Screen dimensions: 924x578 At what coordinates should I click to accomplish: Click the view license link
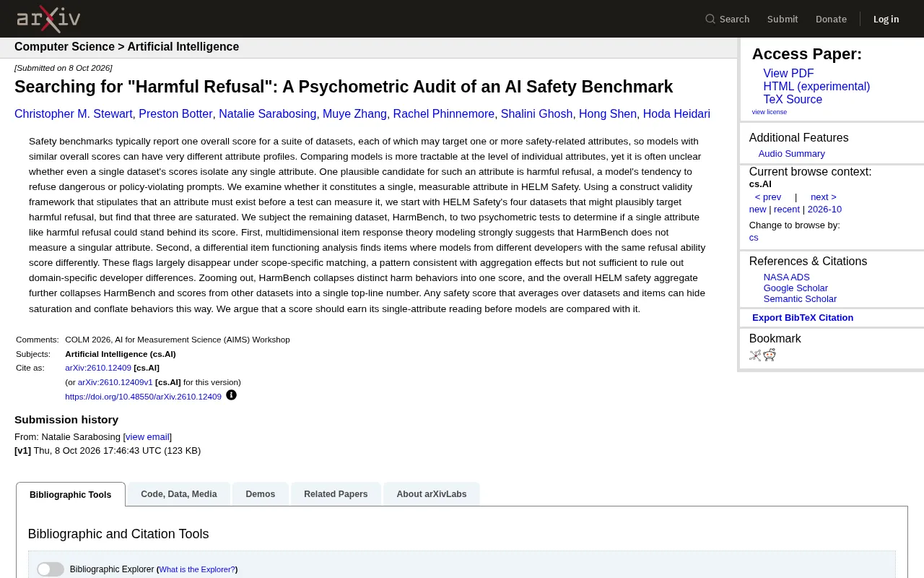click(x=770, y=112)
